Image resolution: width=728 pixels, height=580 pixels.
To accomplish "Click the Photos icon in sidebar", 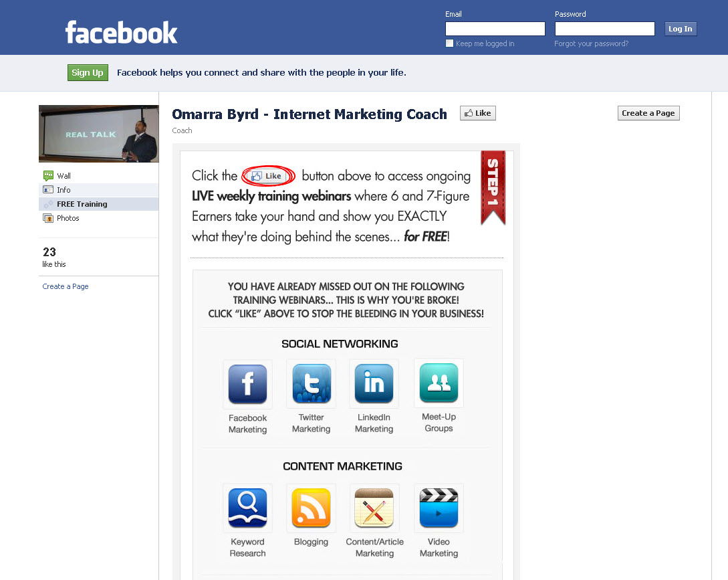I will (x=48, y=218).
